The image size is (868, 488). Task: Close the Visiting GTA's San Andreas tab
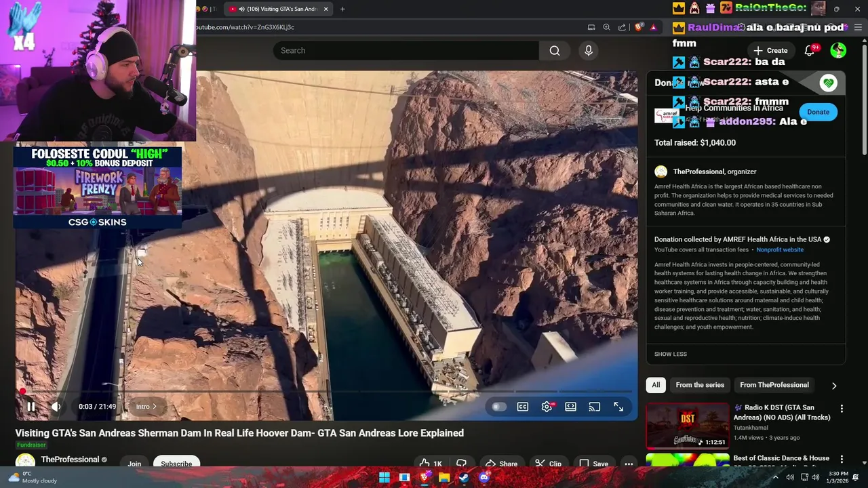(x=326, y=9)
